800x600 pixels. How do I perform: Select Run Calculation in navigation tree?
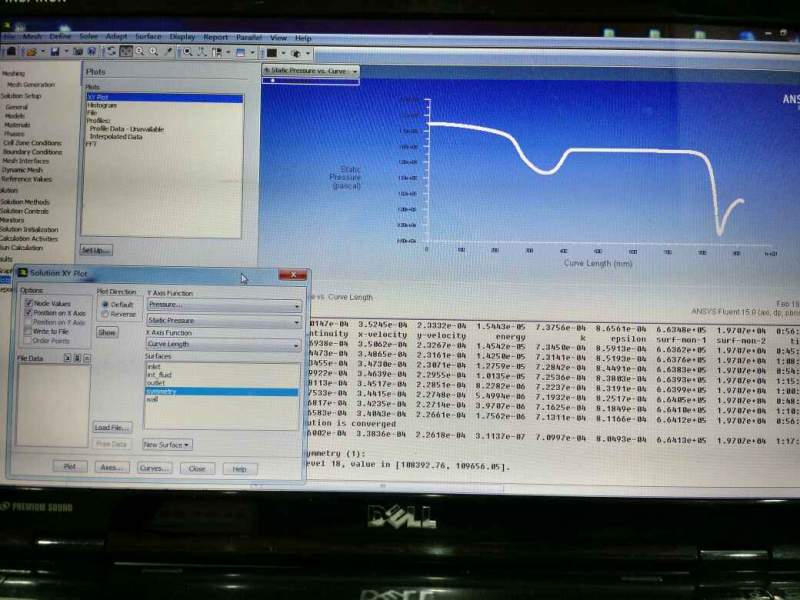[22, 247]
